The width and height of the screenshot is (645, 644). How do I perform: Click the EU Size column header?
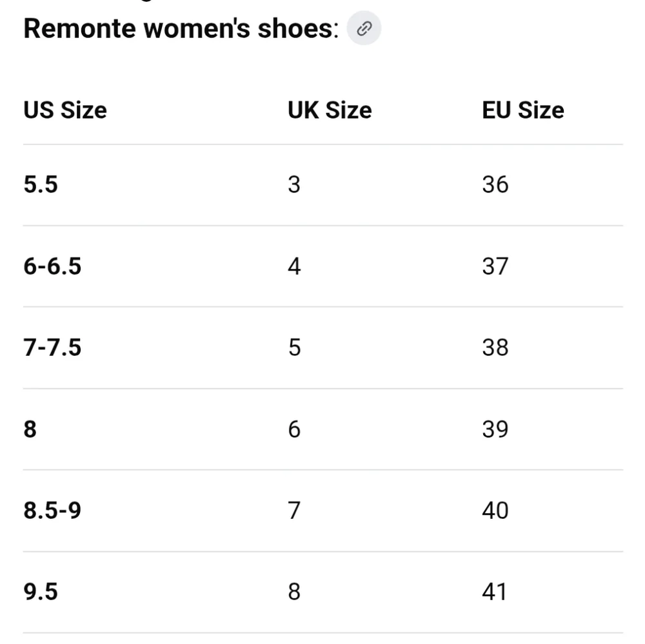tap(522, 110)
